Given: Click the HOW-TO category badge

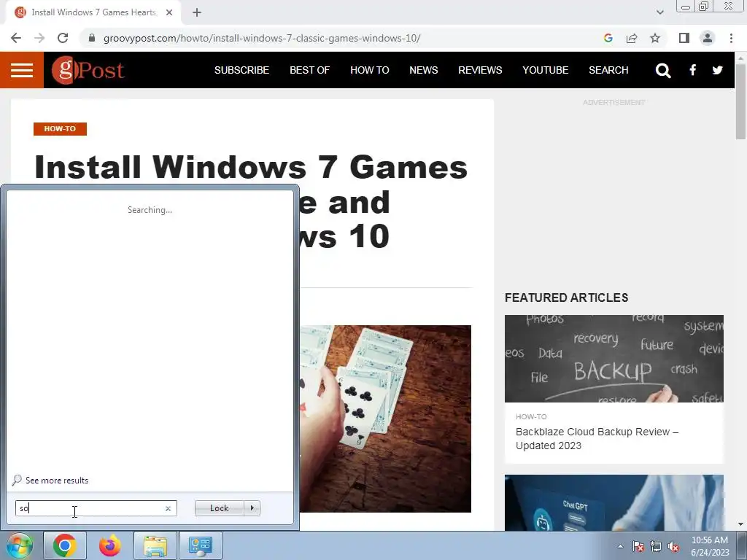Looking at the screenshot, I should [60, 128].
